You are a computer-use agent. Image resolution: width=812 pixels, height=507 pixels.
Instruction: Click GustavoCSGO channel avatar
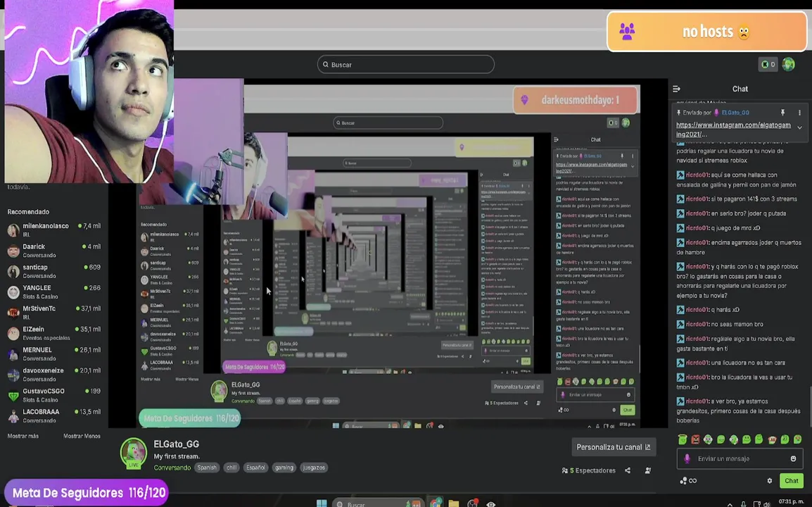tap(13, 396)
